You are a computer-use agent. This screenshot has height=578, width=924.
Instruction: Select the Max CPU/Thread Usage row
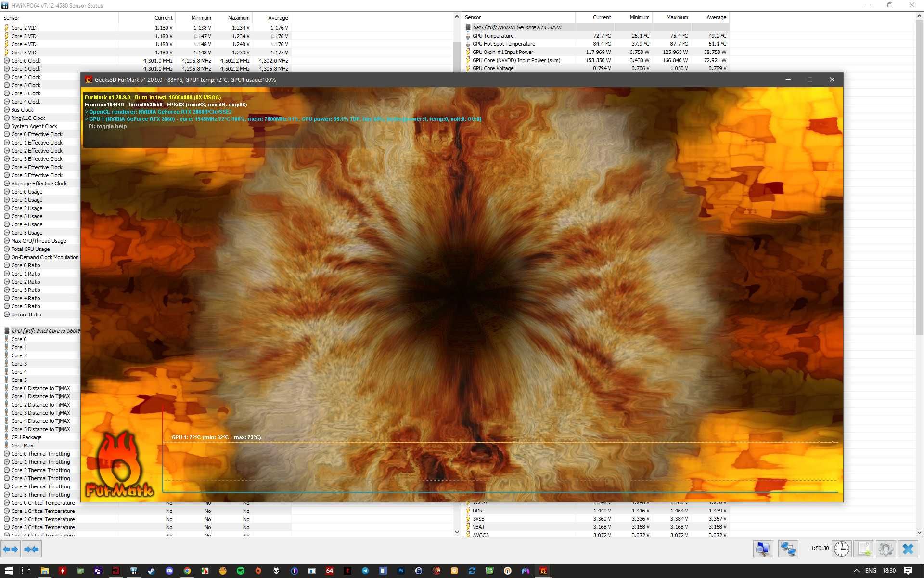(x=41, y=241)
